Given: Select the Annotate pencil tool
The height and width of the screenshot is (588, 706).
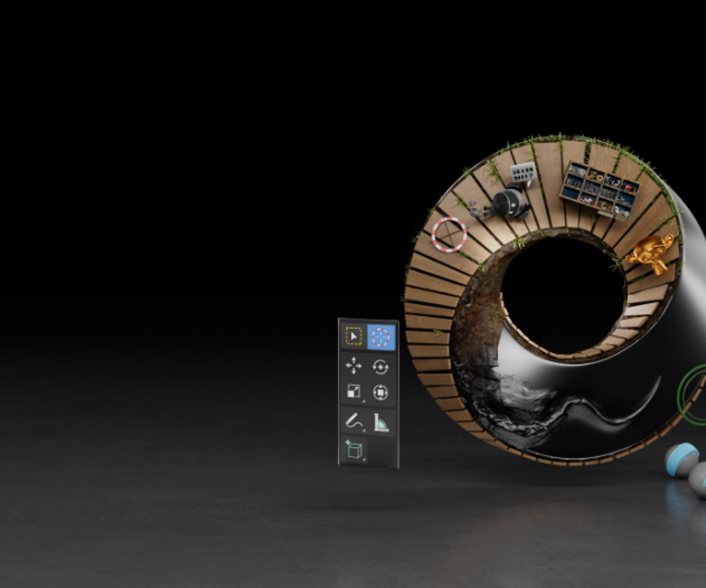Looking at the screenshot, I should pyautogui.click(x=353, y=421).
